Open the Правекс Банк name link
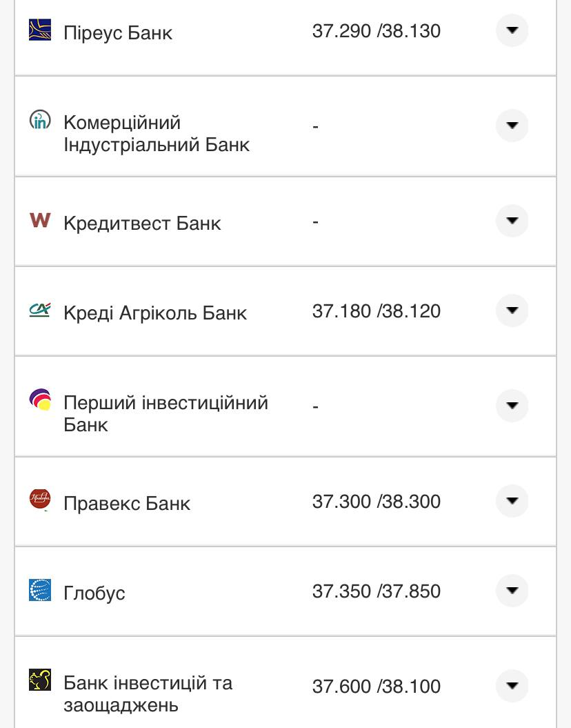 pyautogui.click(x=127, y=504)
